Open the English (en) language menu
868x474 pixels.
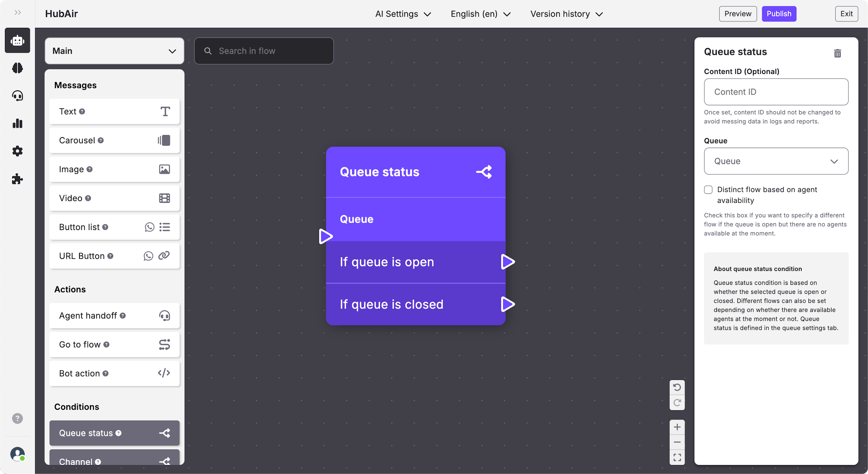[x=481, y=14]
